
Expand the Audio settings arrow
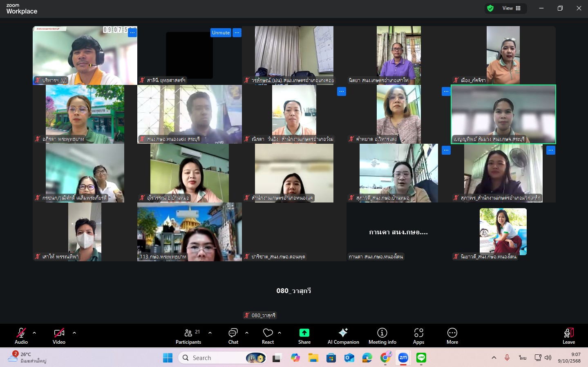pyautogui.click(x=34, y=333)
